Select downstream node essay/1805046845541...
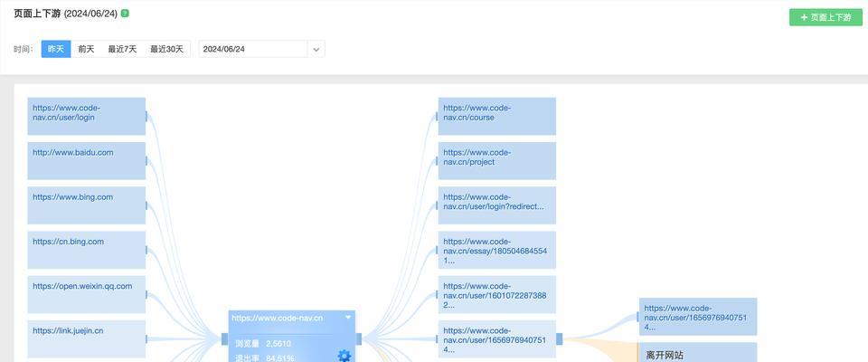This screenshot has width=868, height=362. tap(497, 250)
